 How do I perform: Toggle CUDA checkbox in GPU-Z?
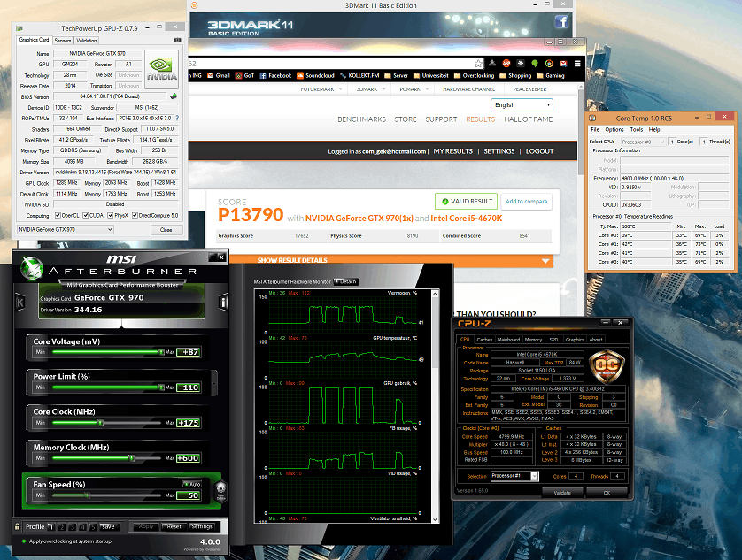[86, 216]
